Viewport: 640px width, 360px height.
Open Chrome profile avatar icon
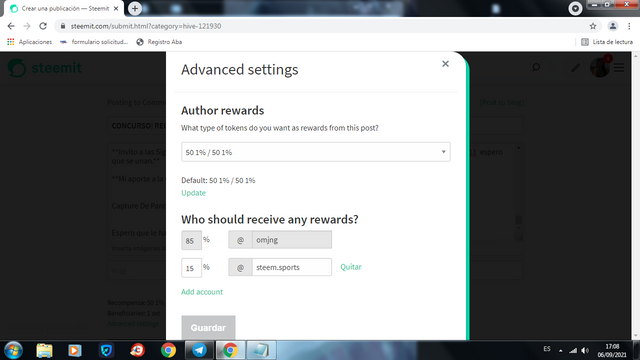pyautogui.click(x=613, y=26)
